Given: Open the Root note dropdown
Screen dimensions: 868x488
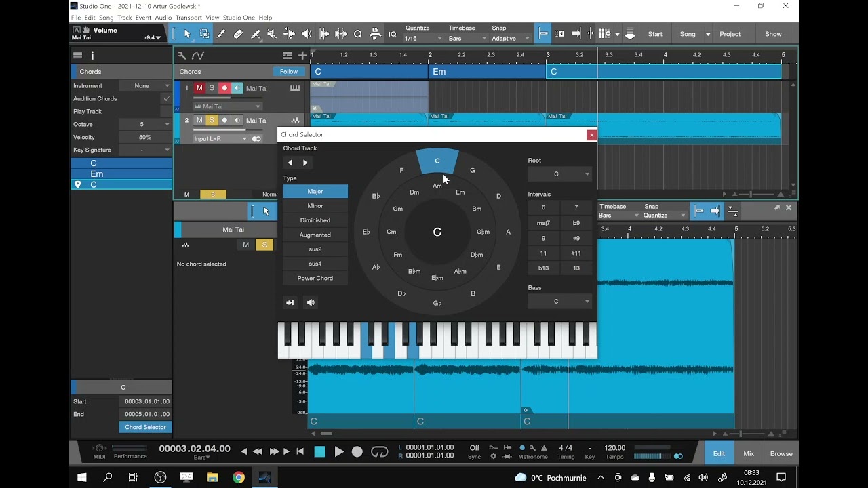Looking at the screenshot, I should click(559, 174).
